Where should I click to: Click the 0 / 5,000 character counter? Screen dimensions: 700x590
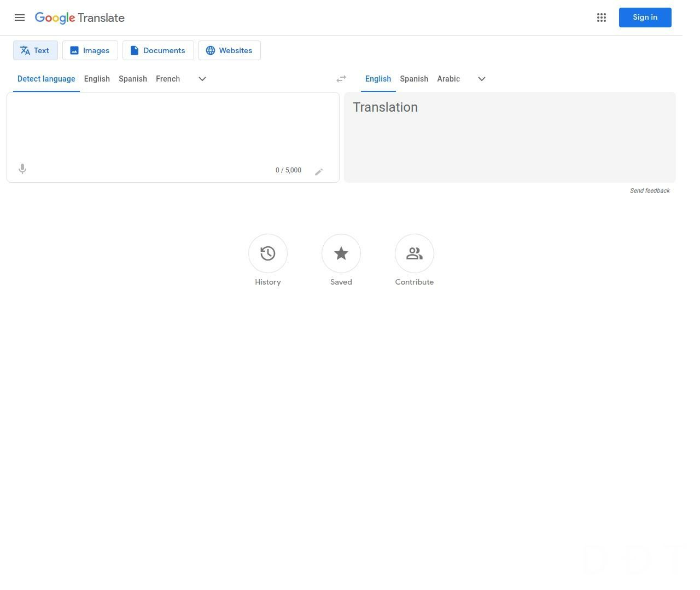pyautogui.click(x=289, y=170)
